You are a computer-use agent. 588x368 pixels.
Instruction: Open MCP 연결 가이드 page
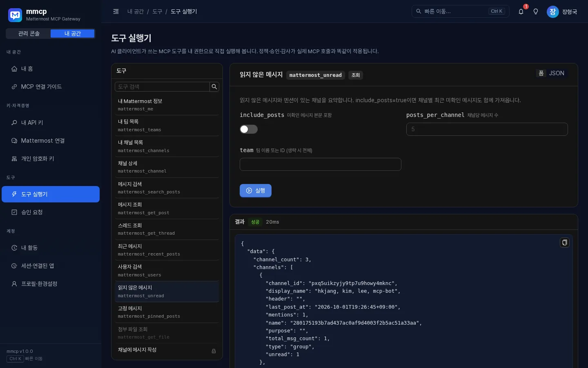[51, 87]
